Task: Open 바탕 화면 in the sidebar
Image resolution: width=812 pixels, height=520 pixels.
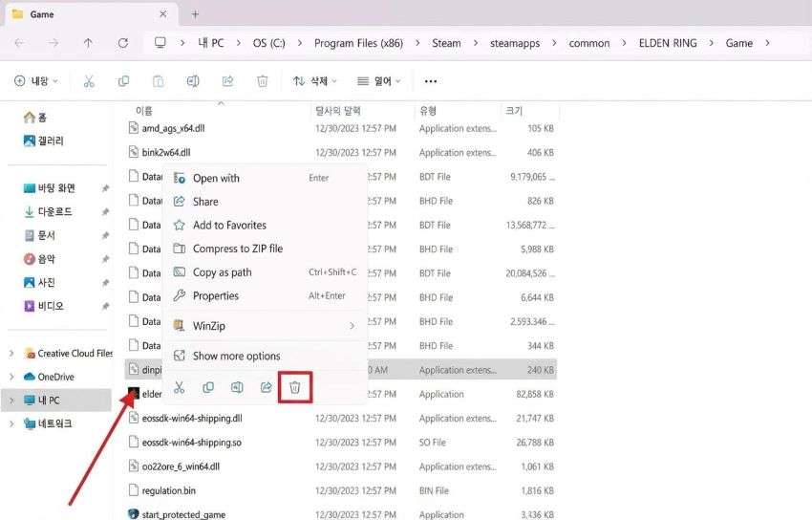Action: point(50,188)
